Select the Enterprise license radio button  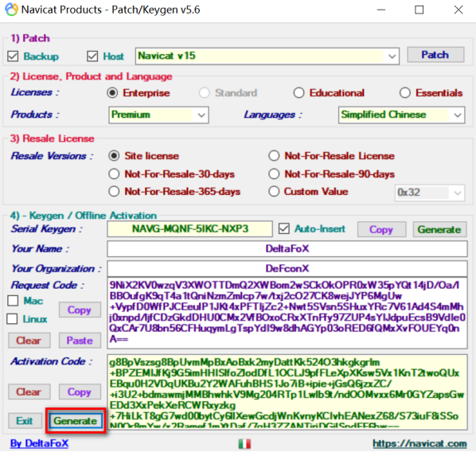pyautogui.click(x=112, y=93)
